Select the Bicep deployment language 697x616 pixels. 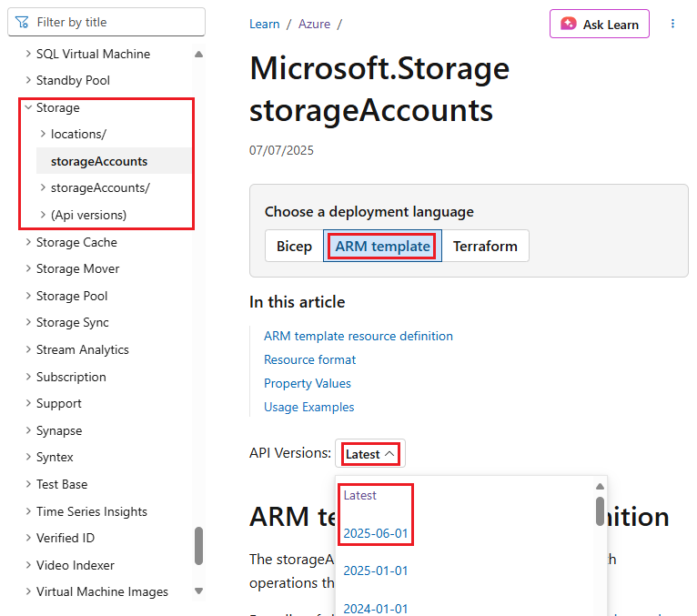[x=294, y=246]
